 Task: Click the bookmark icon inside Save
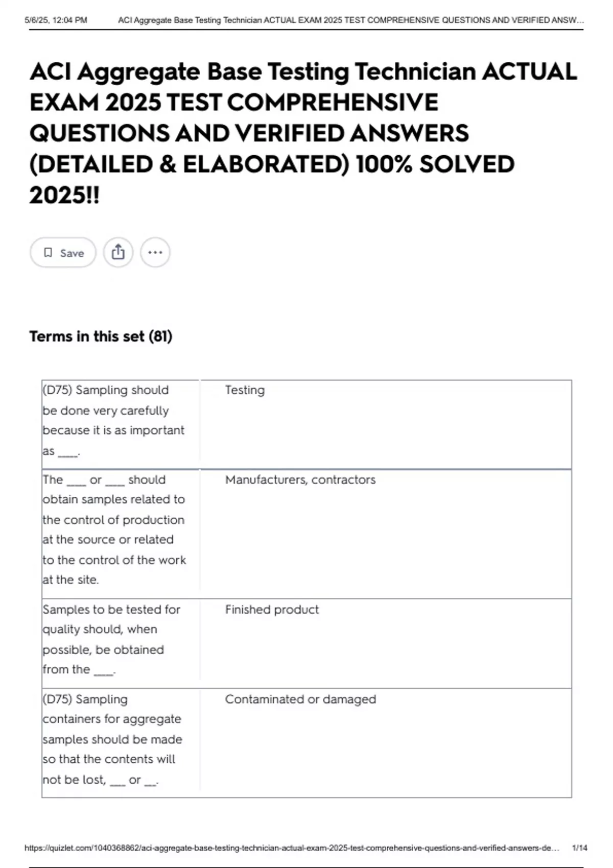48,253
